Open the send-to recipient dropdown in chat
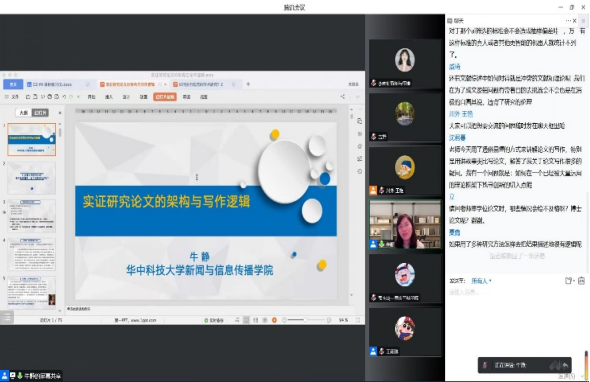 (x=481, y=281)
